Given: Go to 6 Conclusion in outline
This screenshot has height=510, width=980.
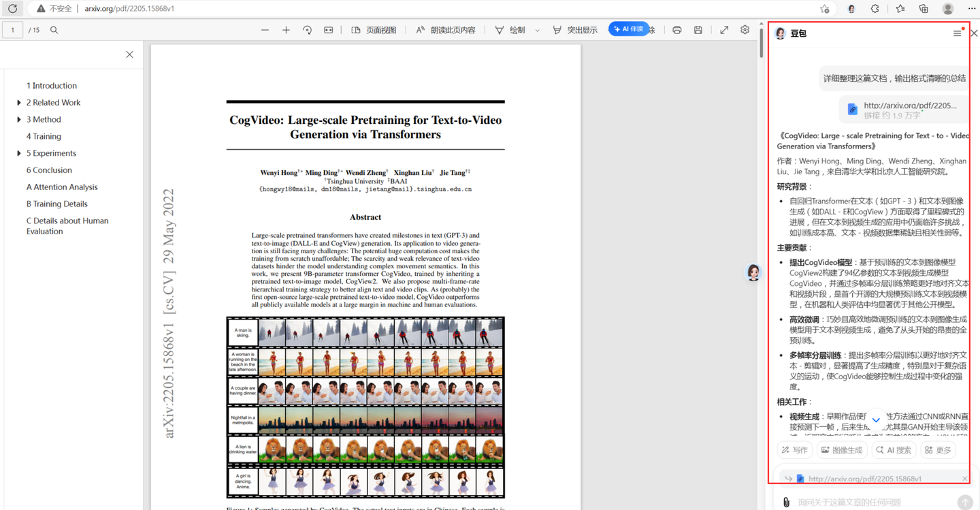Looking at the screenshot, I should click(x=49, y=170).
